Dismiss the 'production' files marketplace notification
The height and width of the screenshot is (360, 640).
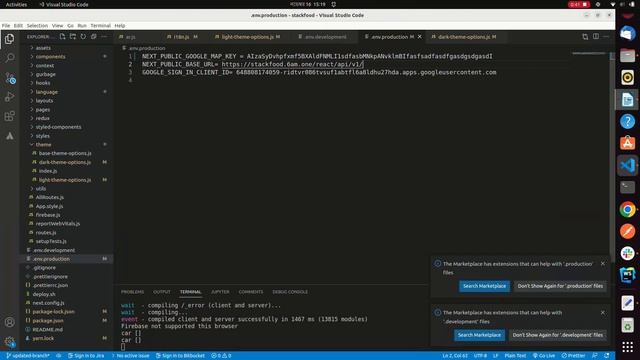(603, 264)
